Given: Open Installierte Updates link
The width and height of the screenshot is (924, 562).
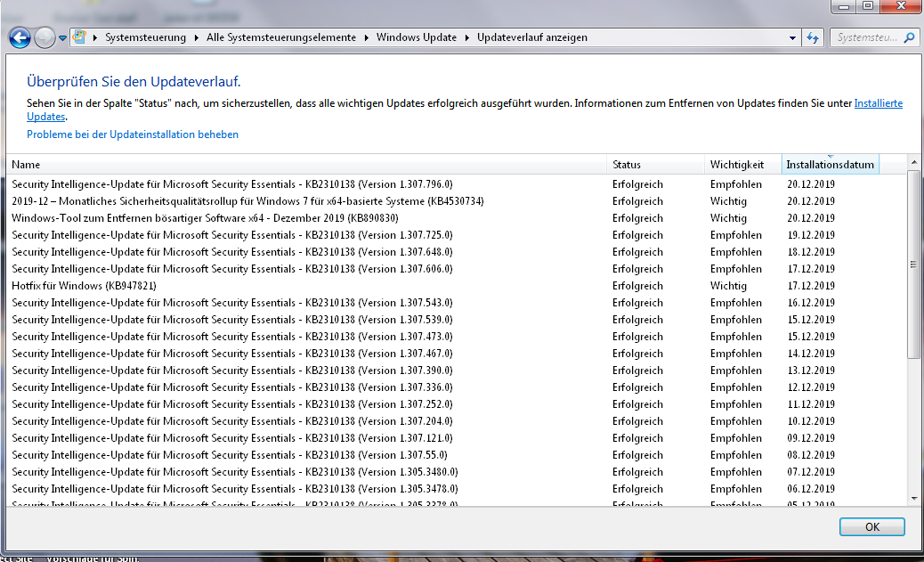Looking at the screenshot, I should (x=878, y=103).
